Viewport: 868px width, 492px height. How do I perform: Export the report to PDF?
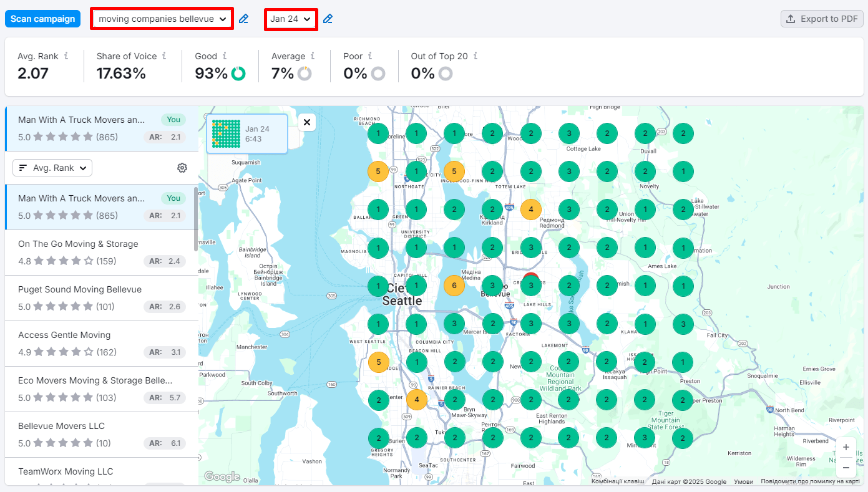click(x=822, y=19)
